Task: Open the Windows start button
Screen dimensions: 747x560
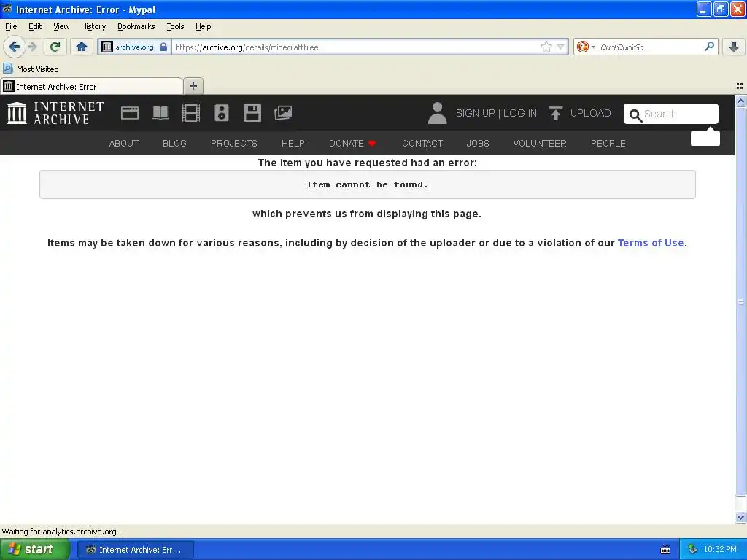Action: coord(34,550)
